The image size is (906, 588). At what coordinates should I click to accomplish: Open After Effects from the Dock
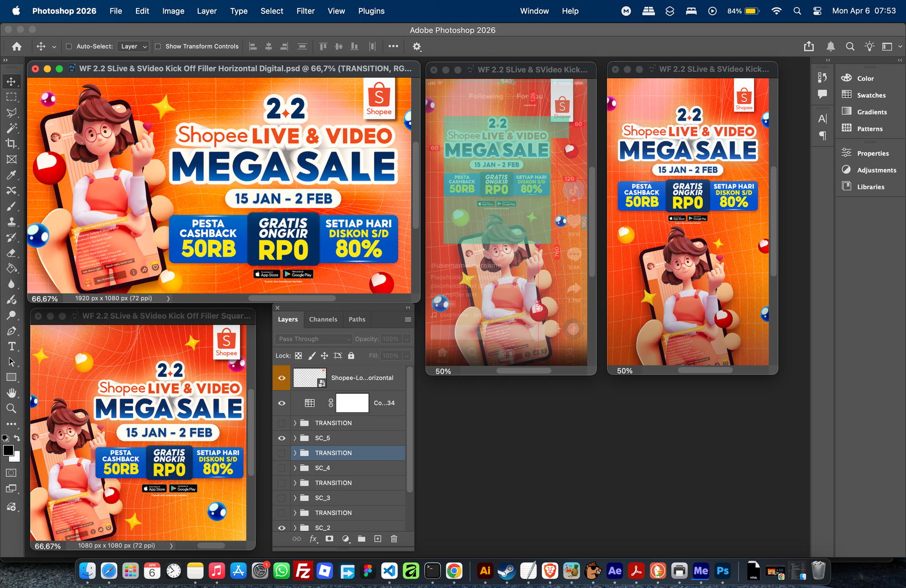614,571
